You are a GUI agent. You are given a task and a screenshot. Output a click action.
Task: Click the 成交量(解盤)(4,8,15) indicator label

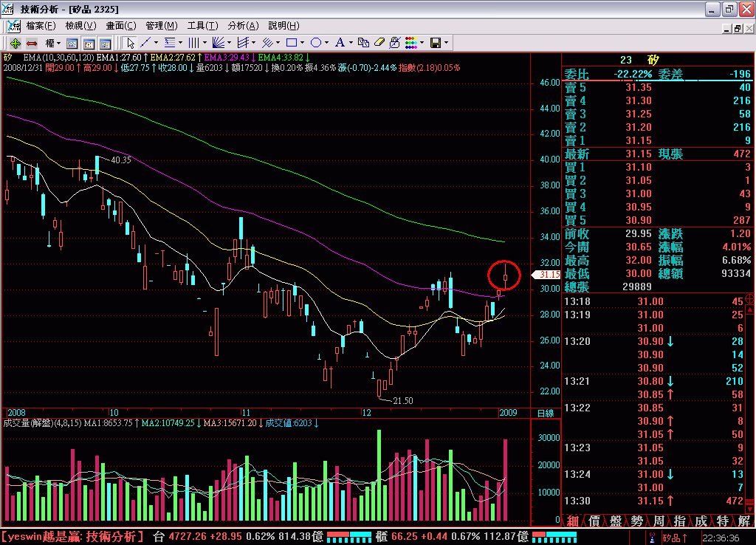click(x=43, y=423)
